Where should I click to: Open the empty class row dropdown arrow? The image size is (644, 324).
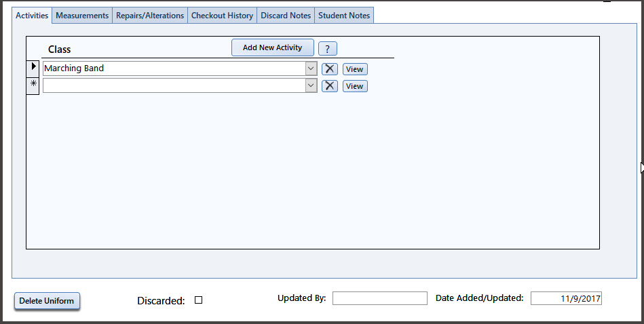pyautogui.click(x=311, y=85)
